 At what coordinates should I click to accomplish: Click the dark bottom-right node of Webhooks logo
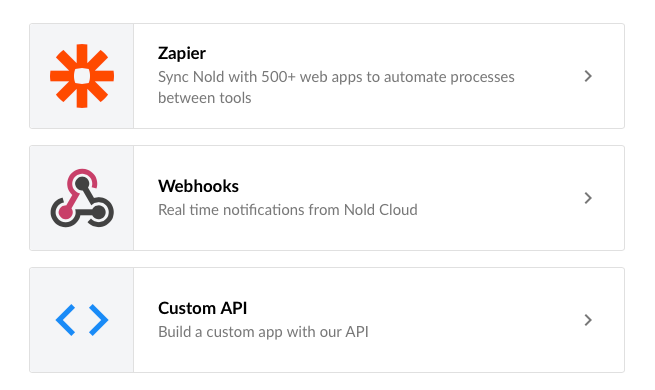click(99, 212)
